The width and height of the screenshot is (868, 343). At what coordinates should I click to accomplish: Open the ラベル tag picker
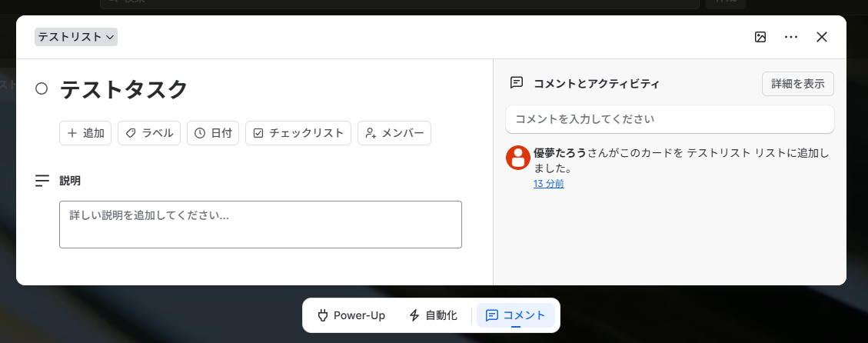[149, 133]
